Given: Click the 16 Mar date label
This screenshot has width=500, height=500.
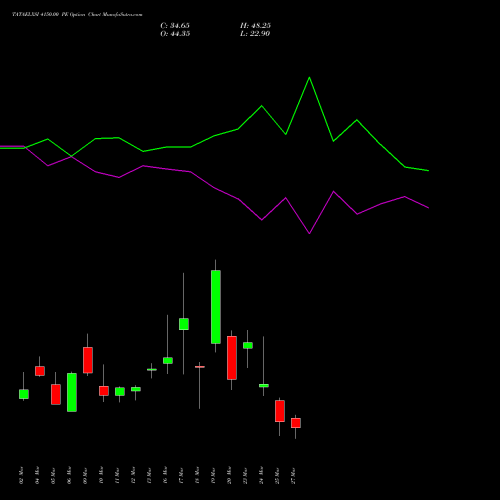Looking at the screenshot, I should pos(165,475).
